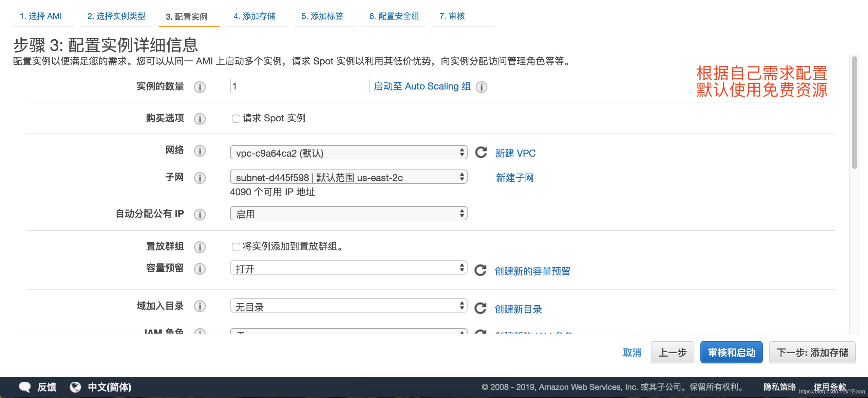Click the text 4090 个可用 IP 地址

click(x=272, y=192)
